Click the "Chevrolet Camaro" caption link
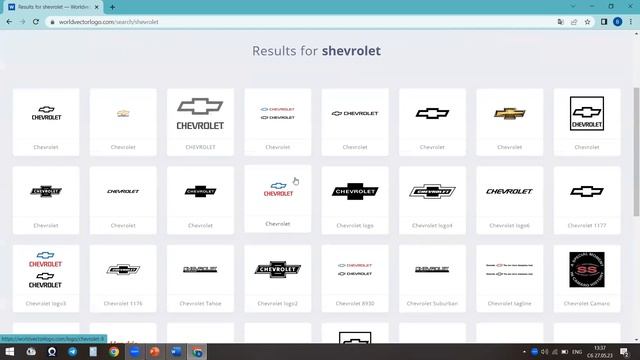 (587, 303)
